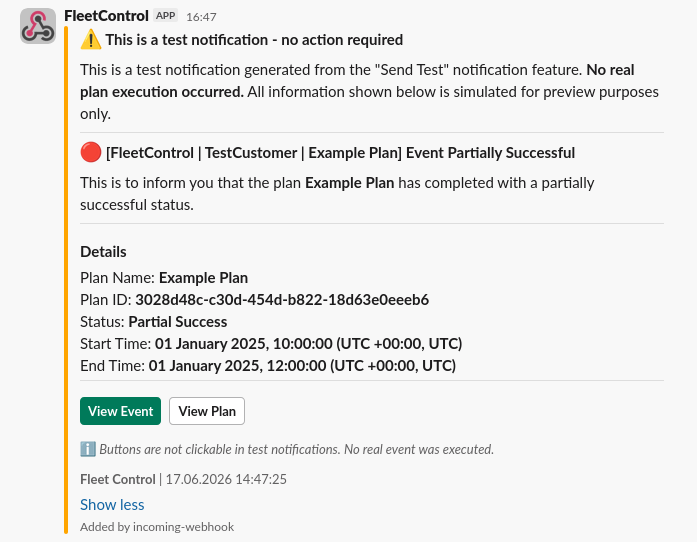
Task: Click the red circle status emoji
Action: [x=91, y=153]
